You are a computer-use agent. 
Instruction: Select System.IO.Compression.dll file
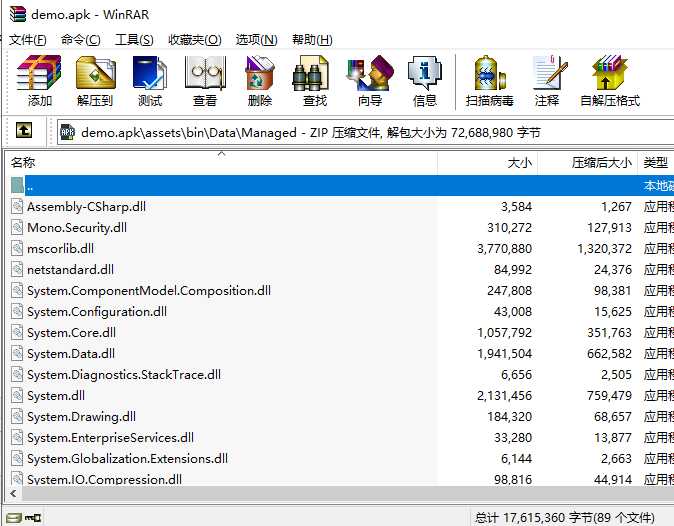[340, 479]
